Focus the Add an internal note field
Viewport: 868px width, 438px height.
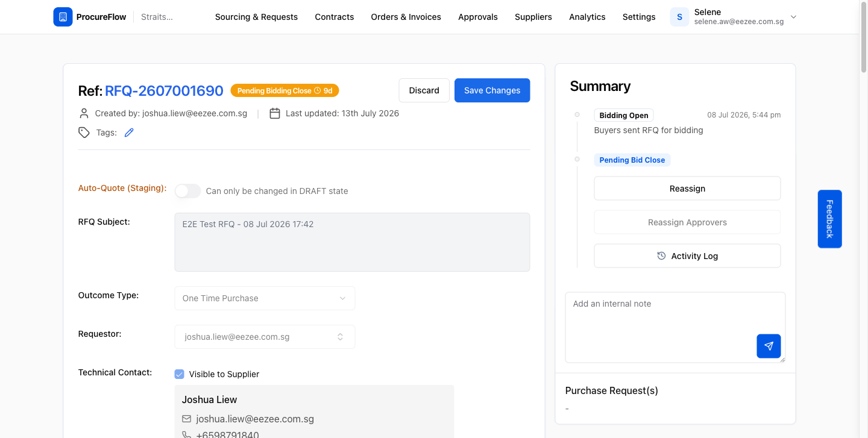click(675, 328)
